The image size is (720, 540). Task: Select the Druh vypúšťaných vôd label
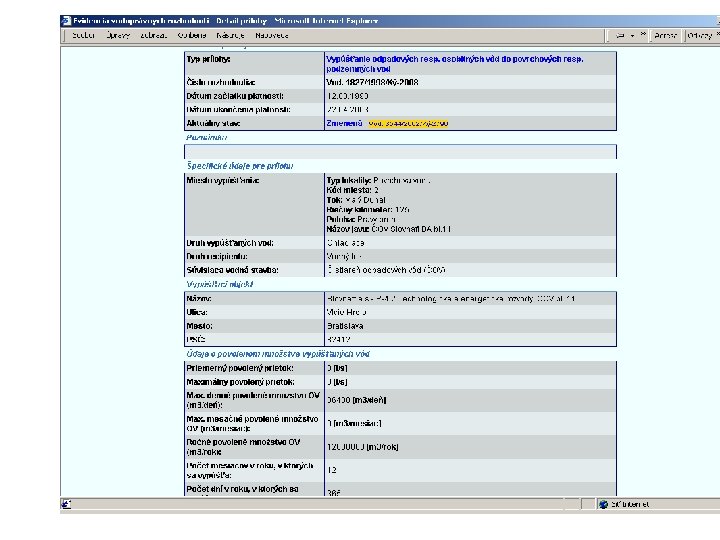click(230, 243)
